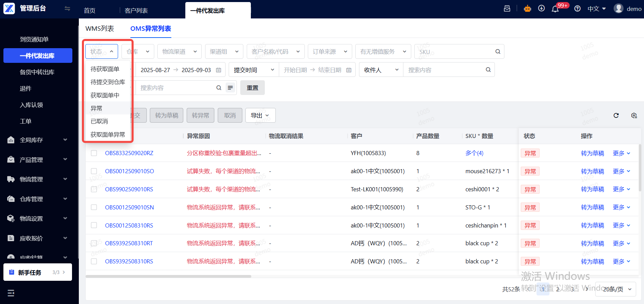The width and height of the screenshot is (644, 304).
Task: Open table column settings icon
Action: 634,115
